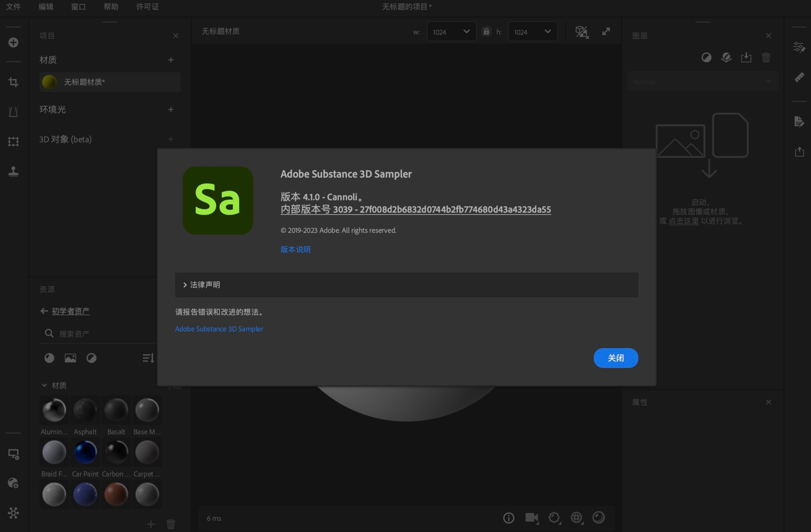This screenshot has width=811, height=532.
Task: Open the 文件 menu
Action: [x=13, y=7]
